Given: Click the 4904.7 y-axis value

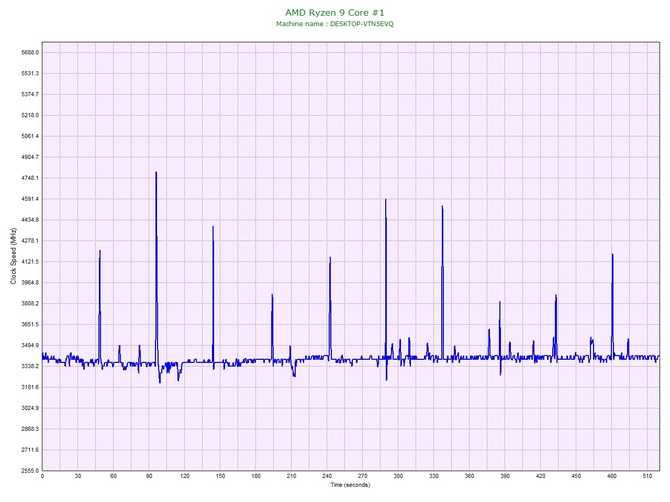Looking at the screenshot, I should pos(30,157).
